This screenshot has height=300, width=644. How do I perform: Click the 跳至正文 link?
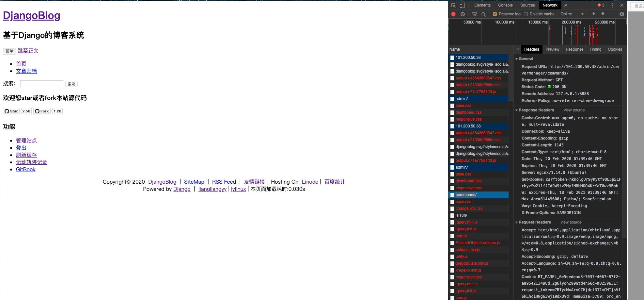point(28,51)
